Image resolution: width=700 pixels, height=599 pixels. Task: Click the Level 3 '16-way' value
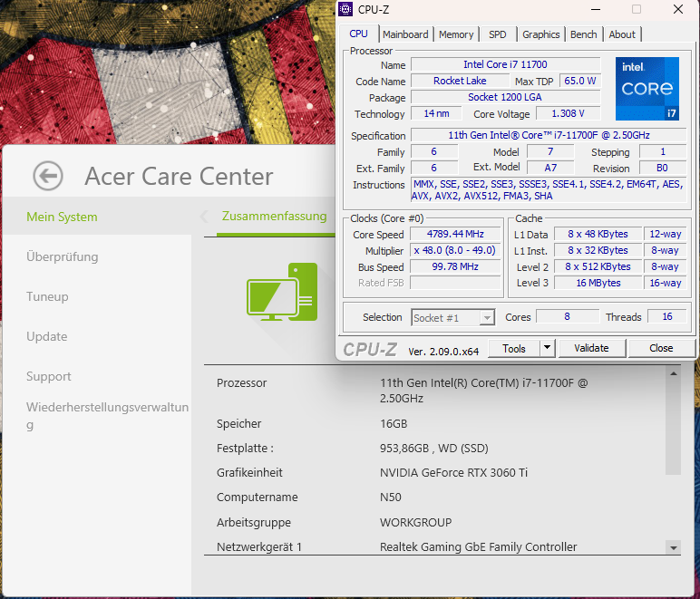666,283
